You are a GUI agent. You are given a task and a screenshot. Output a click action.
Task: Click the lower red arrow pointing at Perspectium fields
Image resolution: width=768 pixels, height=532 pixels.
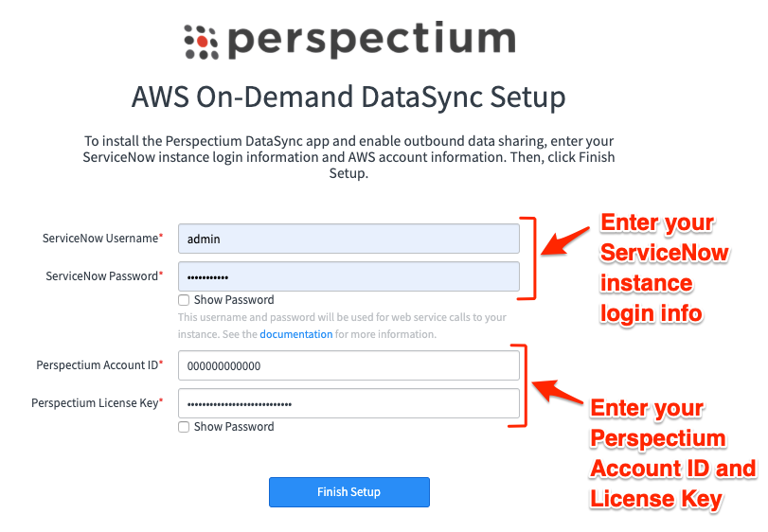pos(558,392)
